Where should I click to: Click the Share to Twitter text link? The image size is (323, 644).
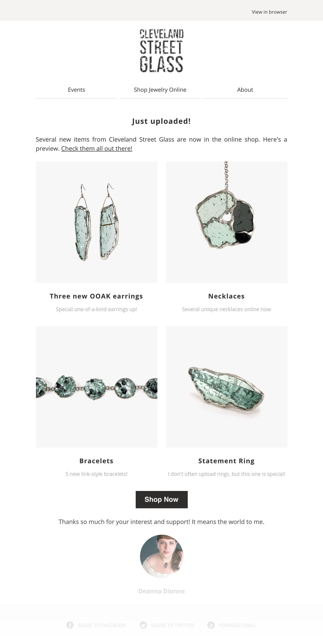coord(172,625)
